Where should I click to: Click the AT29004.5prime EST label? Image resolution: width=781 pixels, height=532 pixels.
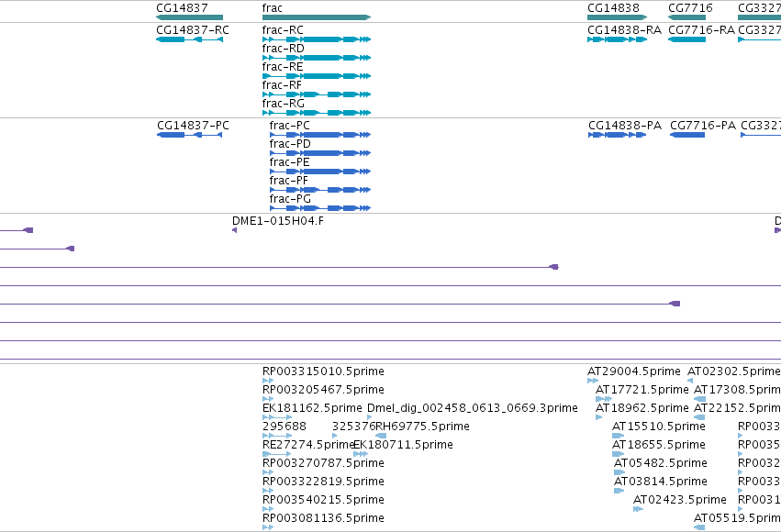click(x=633, y=371)
